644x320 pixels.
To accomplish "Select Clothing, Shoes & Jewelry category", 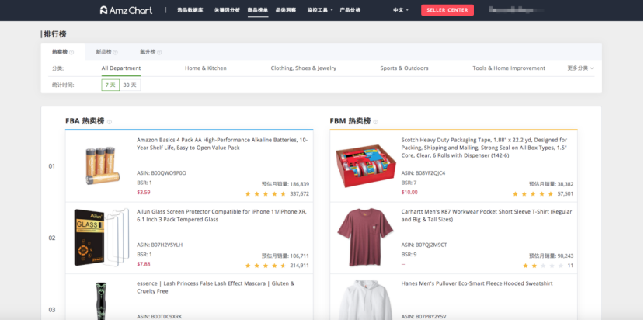I will [304, 68].
